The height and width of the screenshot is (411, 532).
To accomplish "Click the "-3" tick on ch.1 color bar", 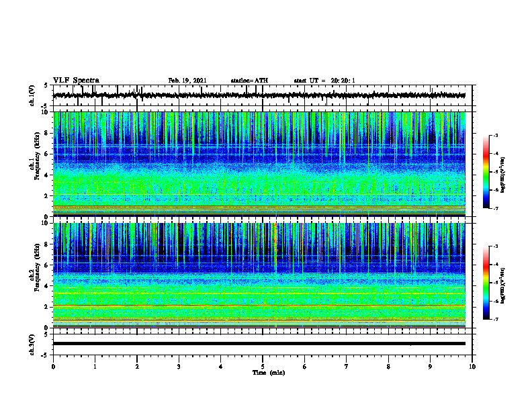I will click(x=495, y=135).
